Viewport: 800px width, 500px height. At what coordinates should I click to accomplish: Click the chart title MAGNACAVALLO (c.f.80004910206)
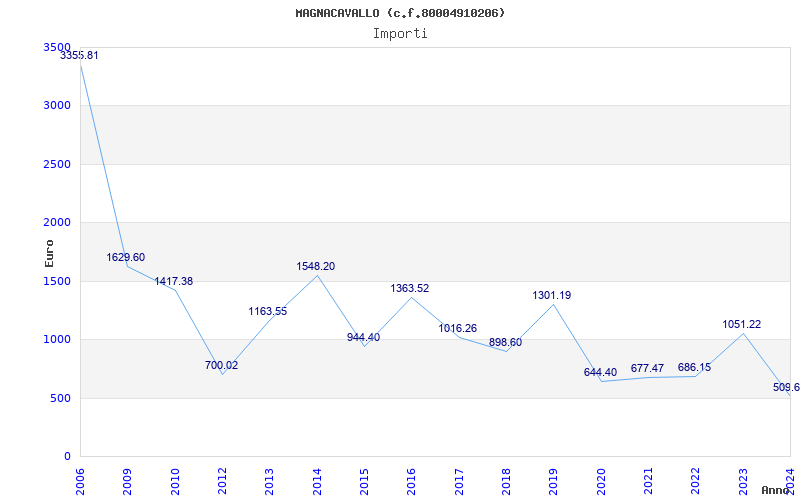[400, 13]
